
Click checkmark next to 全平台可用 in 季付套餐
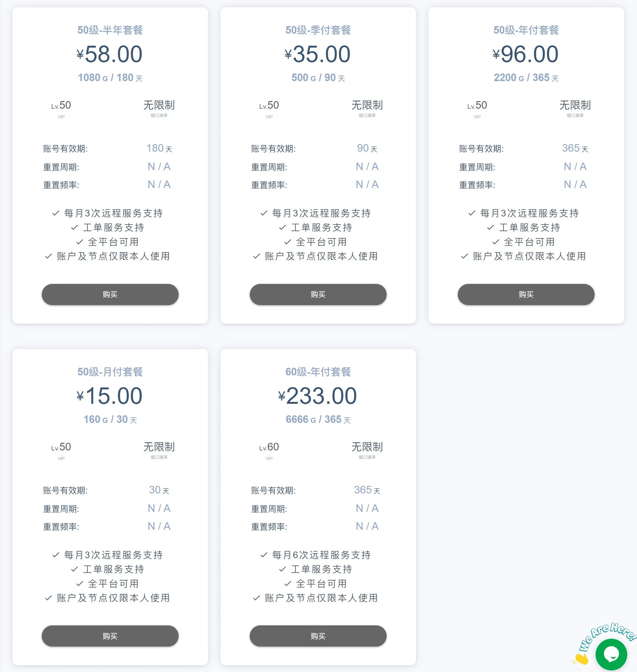pyautogui.click(x=288, y=242)
